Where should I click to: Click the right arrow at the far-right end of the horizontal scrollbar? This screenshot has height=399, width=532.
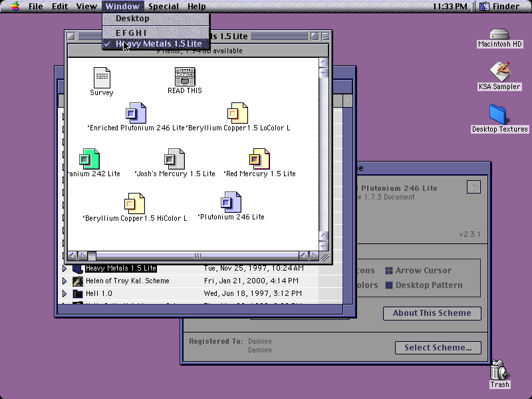click(x=314, y=256)
